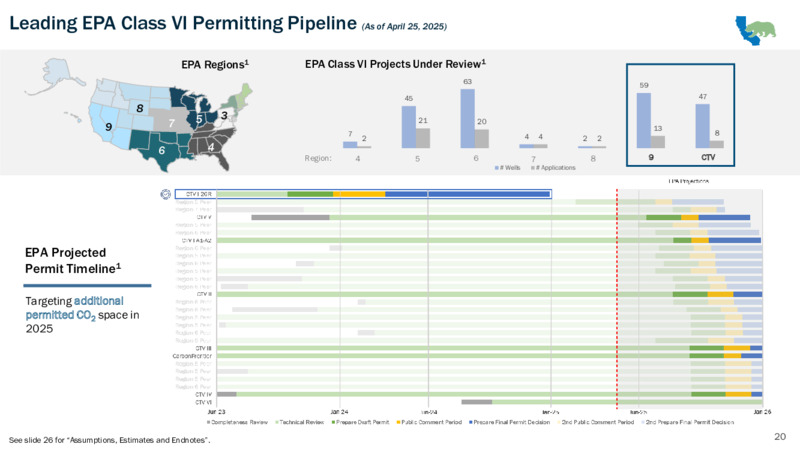This screenshot has height=450, width=800.
Task: Select Region 5 on the EPA map
Action: point(198,118)
